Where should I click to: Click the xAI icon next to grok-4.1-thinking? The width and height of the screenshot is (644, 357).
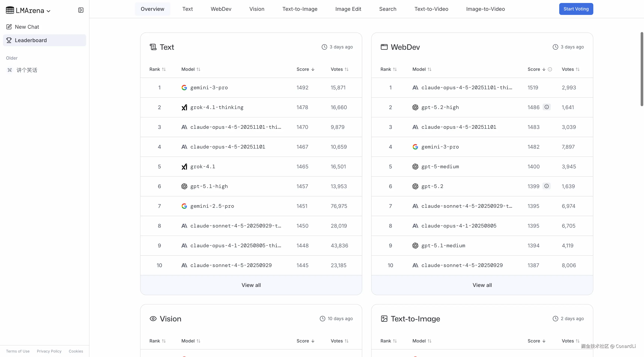184,107
